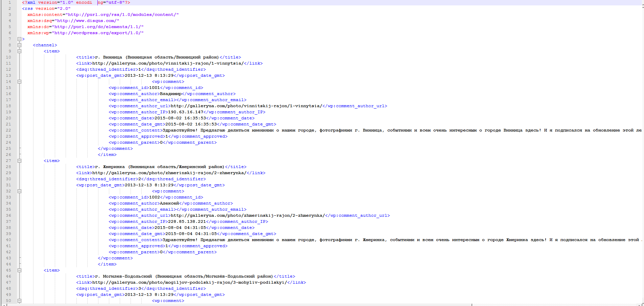The width and height of the screenshot is (644, 306).
Task: Collapse the wp:comment fold marker on line 32
Action: tap(19, 191)
